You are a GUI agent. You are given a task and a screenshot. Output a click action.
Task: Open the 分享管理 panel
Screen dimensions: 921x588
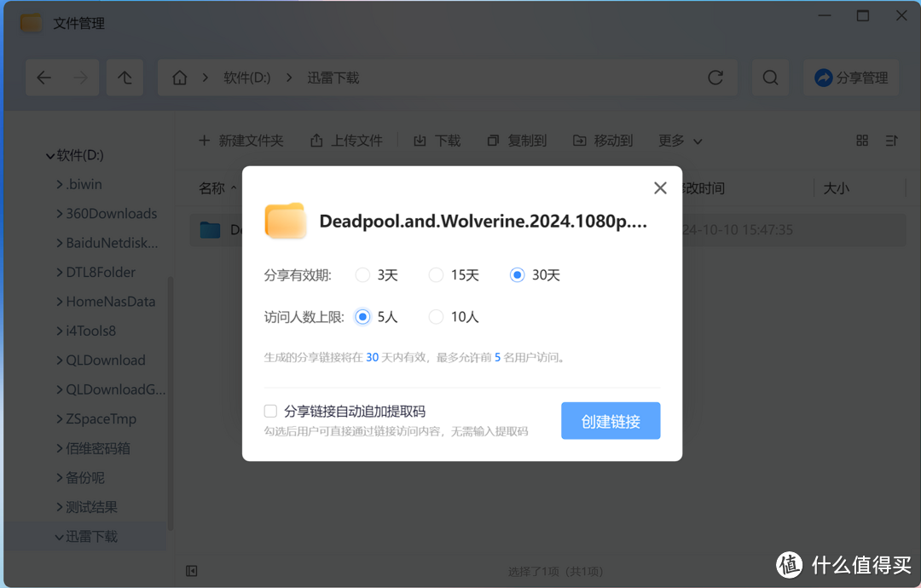(850, 77)
